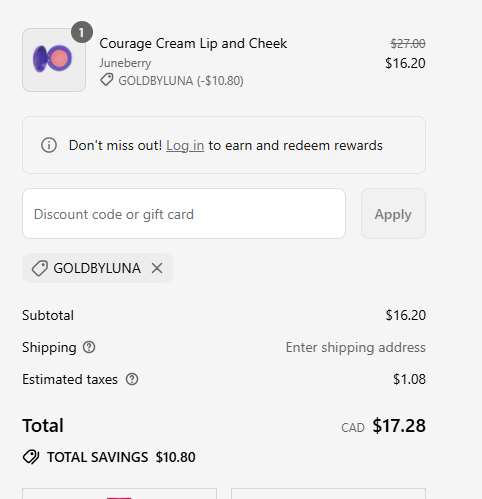Click the tag icon in GOLDBYLUNA chip

[40, 268]
